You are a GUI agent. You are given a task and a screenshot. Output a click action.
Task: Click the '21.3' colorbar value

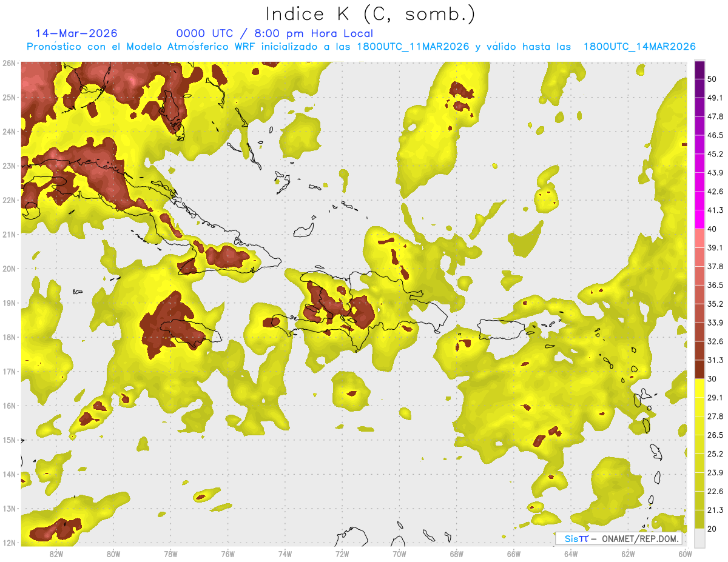(x=715, y=510)
